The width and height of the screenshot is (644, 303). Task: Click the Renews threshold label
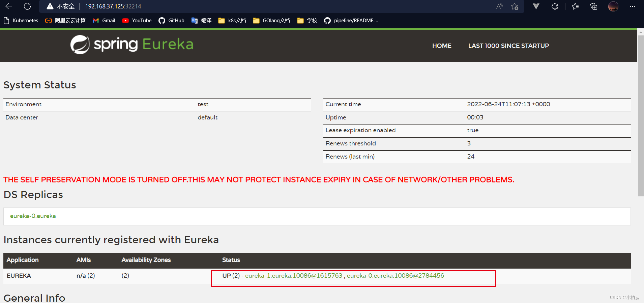351,143
